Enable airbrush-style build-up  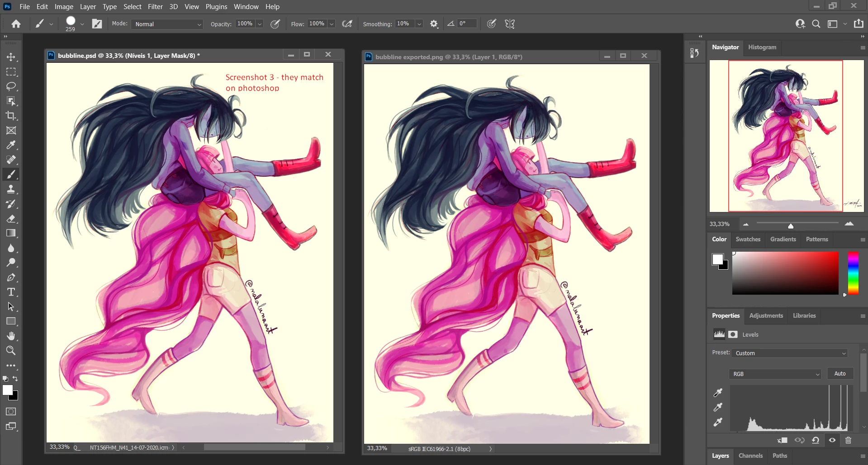pyautogui.click(x=347, y=24)
